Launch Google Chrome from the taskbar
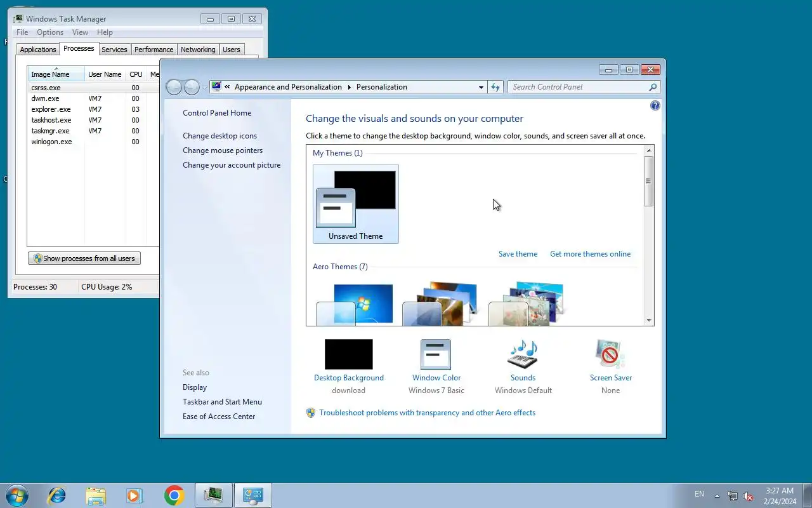Image resolution: width=812 pixels, height=508 pixels. 174,495
